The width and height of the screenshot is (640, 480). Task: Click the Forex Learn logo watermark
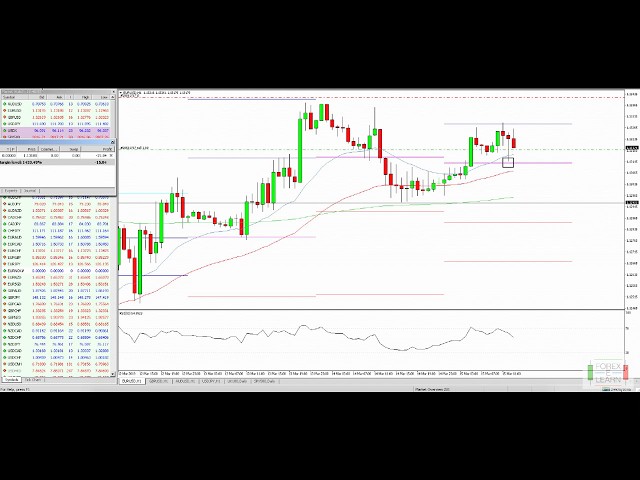click(608, 374)
